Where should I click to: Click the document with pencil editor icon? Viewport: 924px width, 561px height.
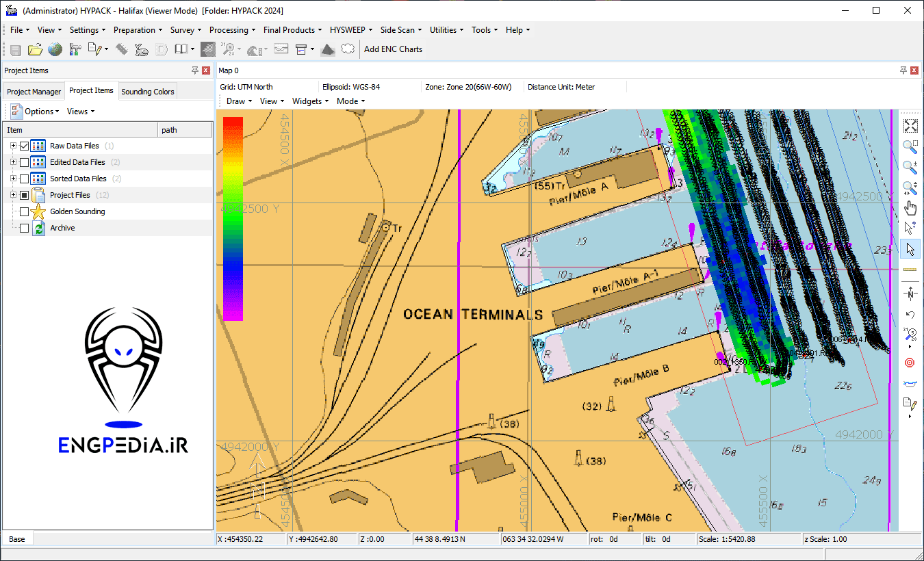(95, 49)
